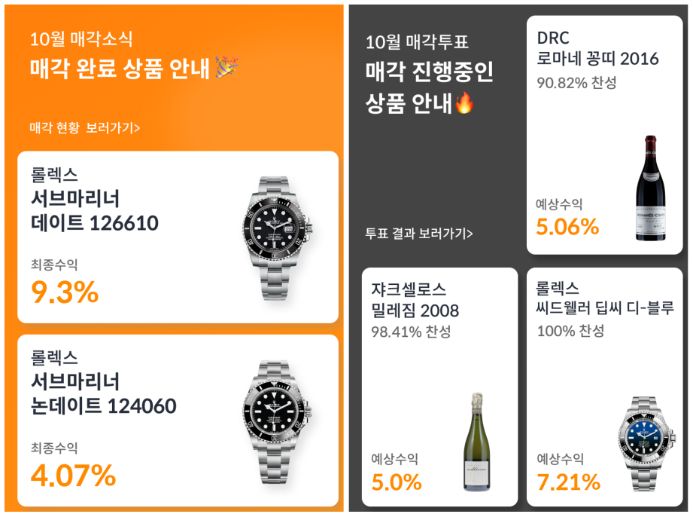The width and height of the screenshot is (693, 517).
Task: Click the Submariner Date 126610 watch image
Action: coord(277,237)
